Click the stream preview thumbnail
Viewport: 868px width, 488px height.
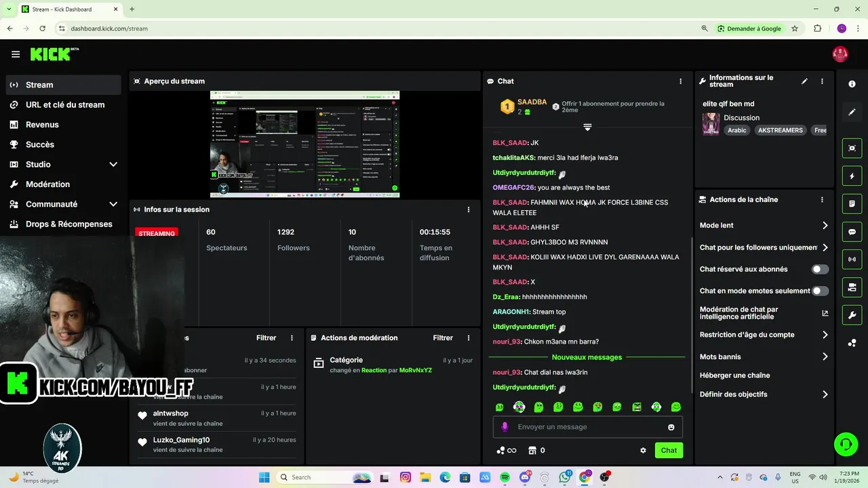pyautogui.click(x=304, y=144)
